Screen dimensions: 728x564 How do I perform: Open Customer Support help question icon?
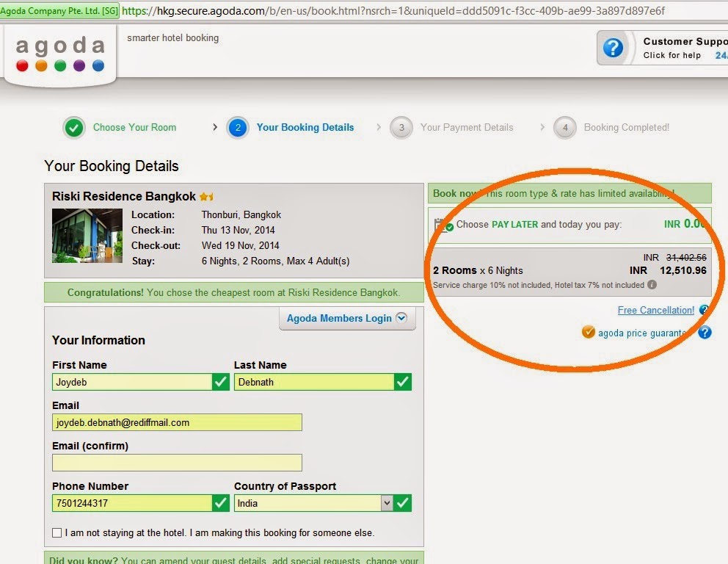click(613, 48)
